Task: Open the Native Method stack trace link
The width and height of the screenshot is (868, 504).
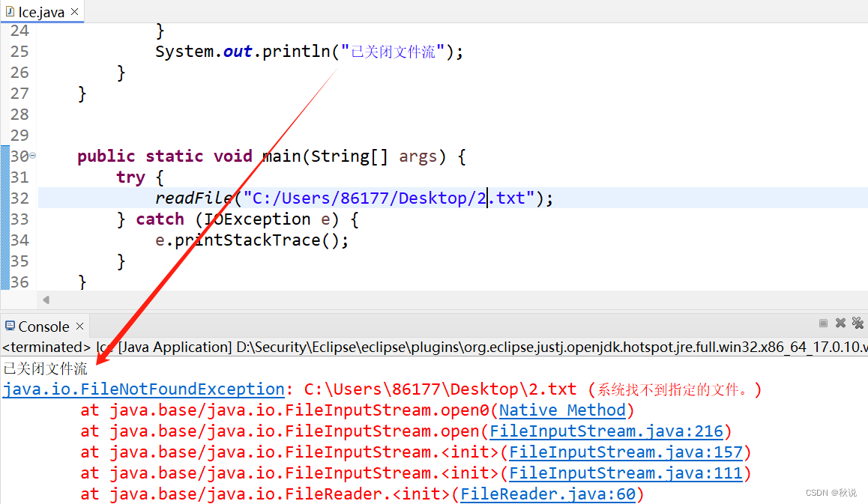Action: (562, 410)
